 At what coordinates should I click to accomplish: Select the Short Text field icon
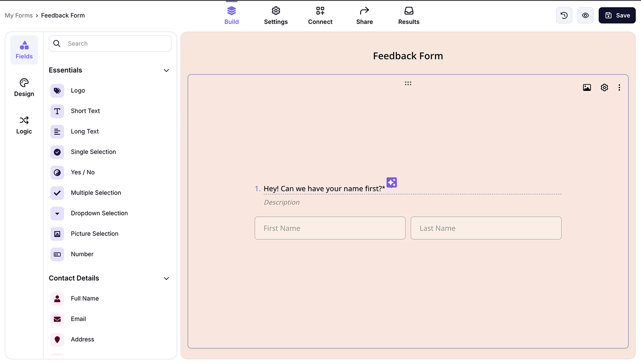click(57, 111)
